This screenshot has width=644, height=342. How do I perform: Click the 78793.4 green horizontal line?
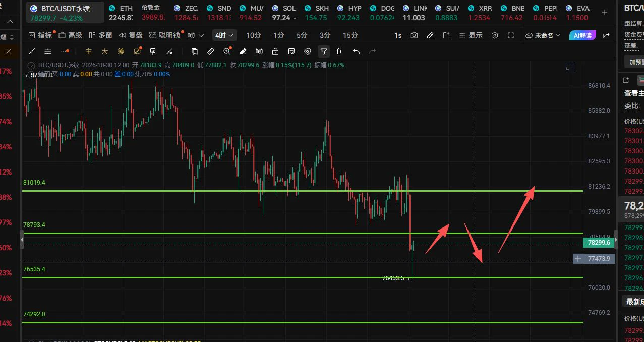(303, 233)
